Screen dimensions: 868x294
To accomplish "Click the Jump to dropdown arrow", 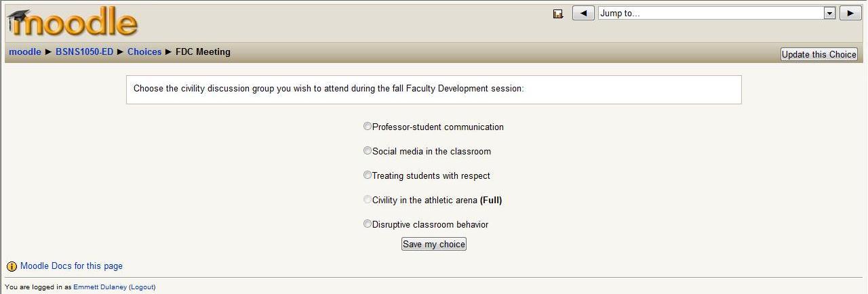I will click(x=829, y=13).
